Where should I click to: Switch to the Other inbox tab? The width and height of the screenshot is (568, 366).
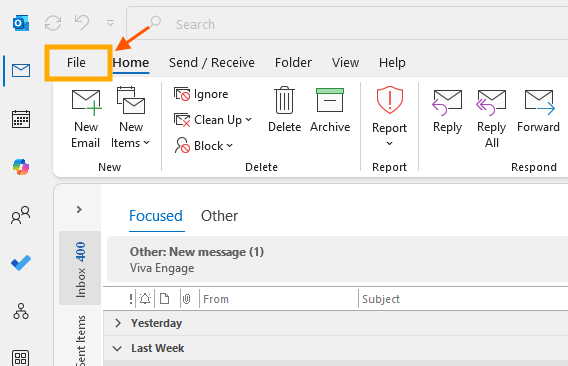[220, 216]
